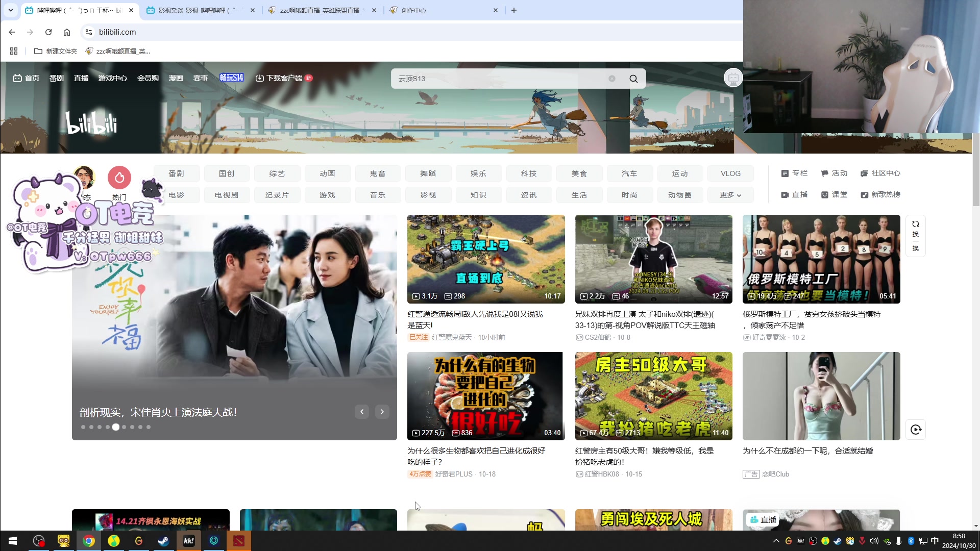The width and height of the screenshot is (980, 551).
Task: Open the bilibili logo in the banner
Action: pos(92,122)
